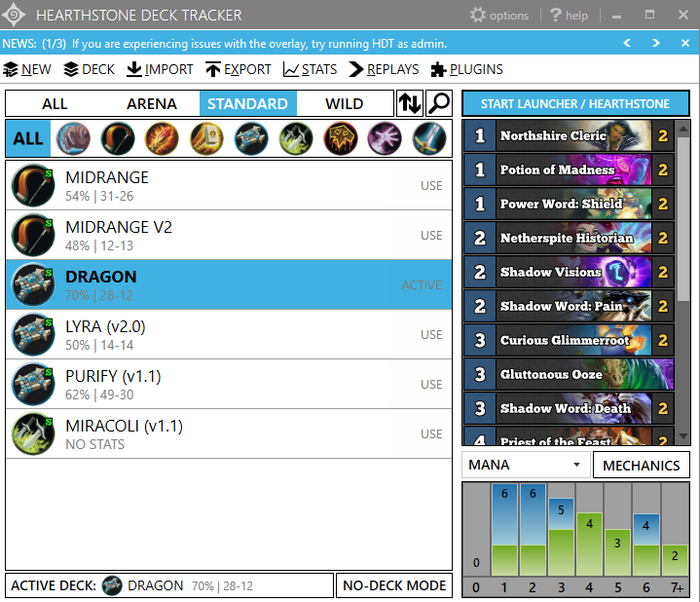The height and width of the screenshot is (602, 700).
Task: Filter decks by Paladin class icon
Action: (206, 139)
